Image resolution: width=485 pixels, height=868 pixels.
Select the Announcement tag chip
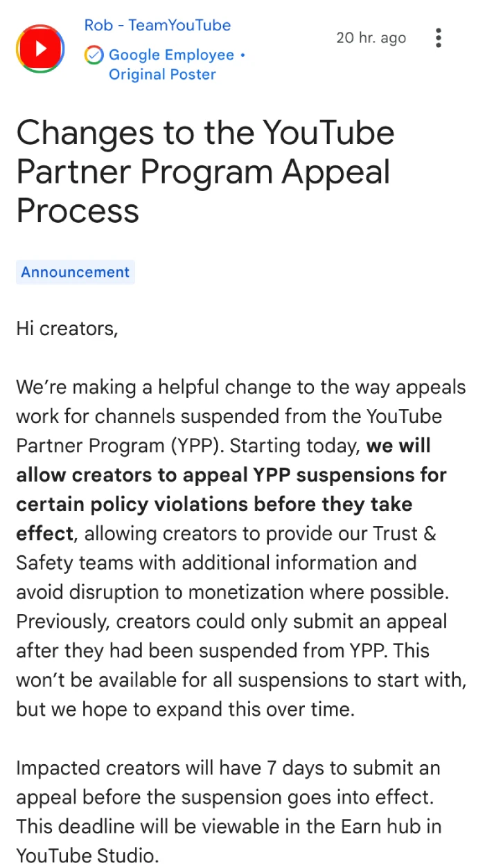(x=76, y=272)
